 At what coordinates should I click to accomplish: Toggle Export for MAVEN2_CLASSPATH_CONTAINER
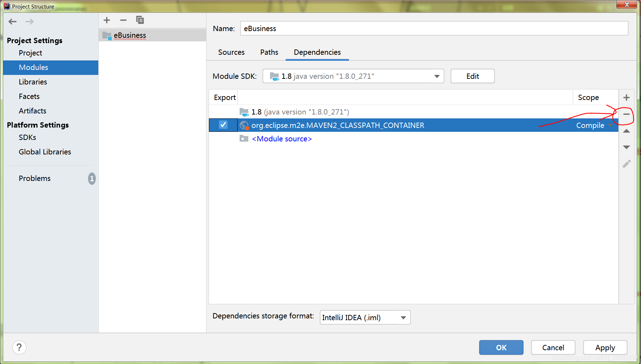223,125
